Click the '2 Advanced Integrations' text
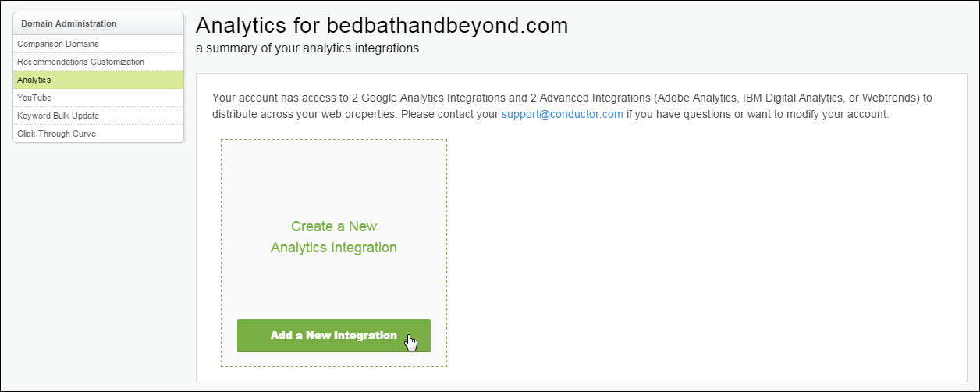The image size is (980, 392). pos(591,98)
